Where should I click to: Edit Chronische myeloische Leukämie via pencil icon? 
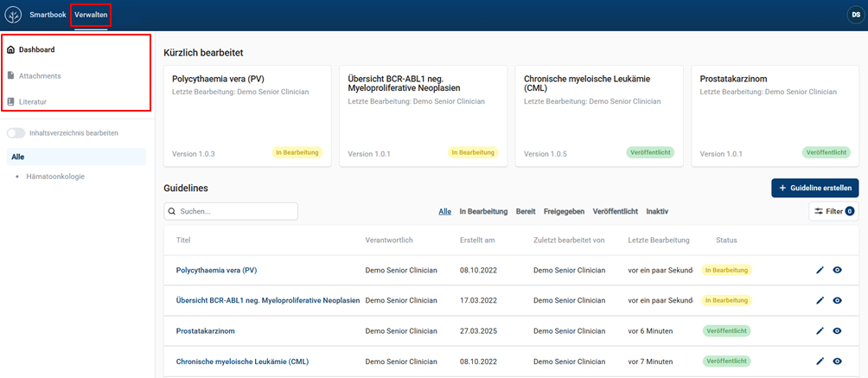[x=820, y=362]
